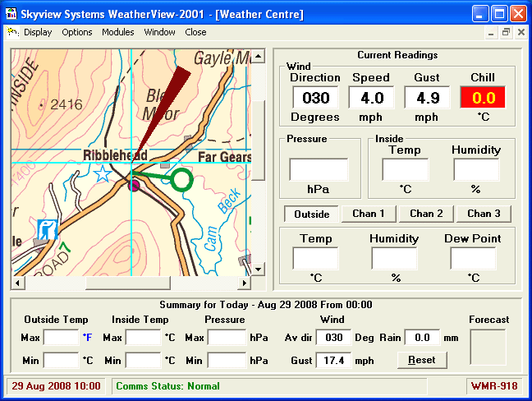Open the Display menu
The image size is (532, 401).
click(x=38, y=32)
